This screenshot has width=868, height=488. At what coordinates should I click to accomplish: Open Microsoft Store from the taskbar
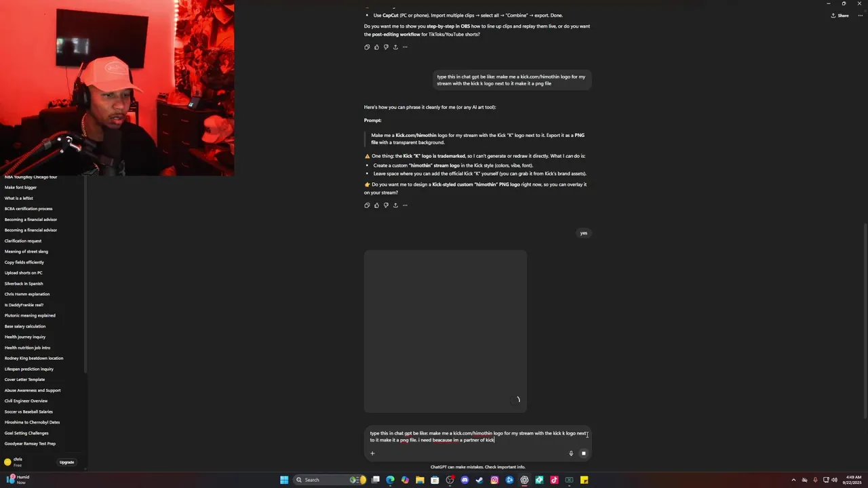[x=435, y=480]
